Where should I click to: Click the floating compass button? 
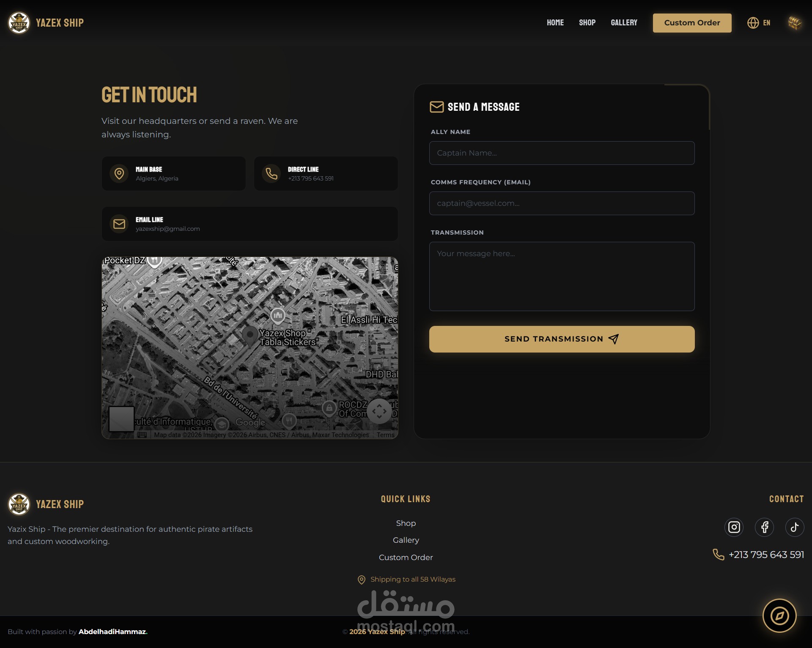779,616
